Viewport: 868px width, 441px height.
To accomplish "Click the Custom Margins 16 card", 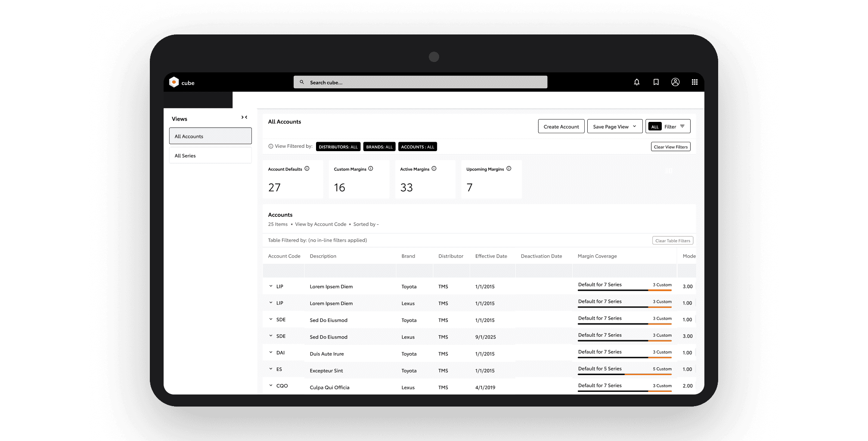I will click(x=359, y=180).
